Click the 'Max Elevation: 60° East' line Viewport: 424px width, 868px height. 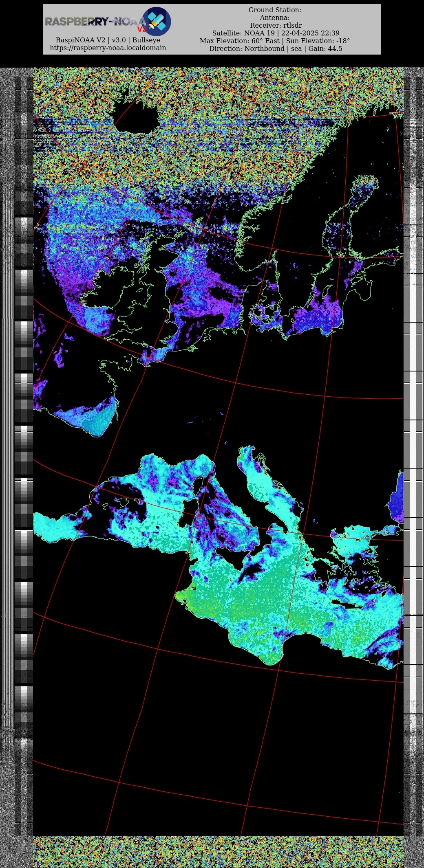pos(275,41)
